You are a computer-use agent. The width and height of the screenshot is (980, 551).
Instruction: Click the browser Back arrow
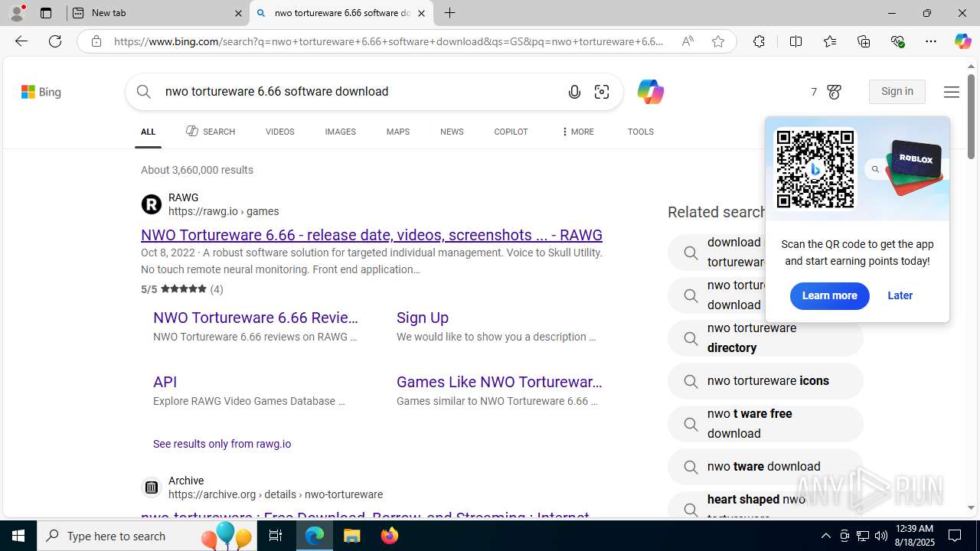coord(21,41)
